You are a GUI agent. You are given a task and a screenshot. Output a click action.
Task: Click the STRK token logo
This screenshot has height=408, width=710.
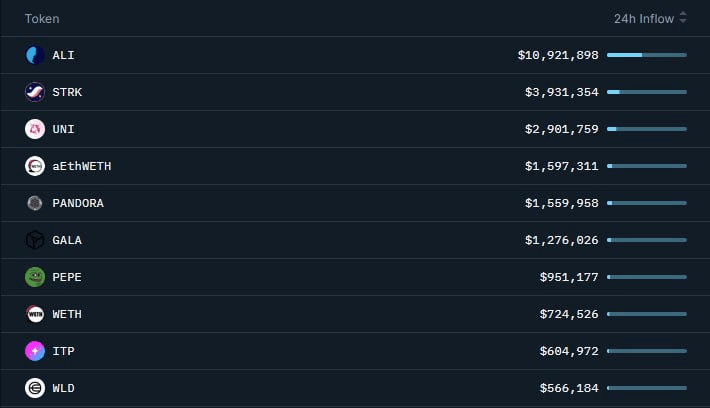(35, 92)
